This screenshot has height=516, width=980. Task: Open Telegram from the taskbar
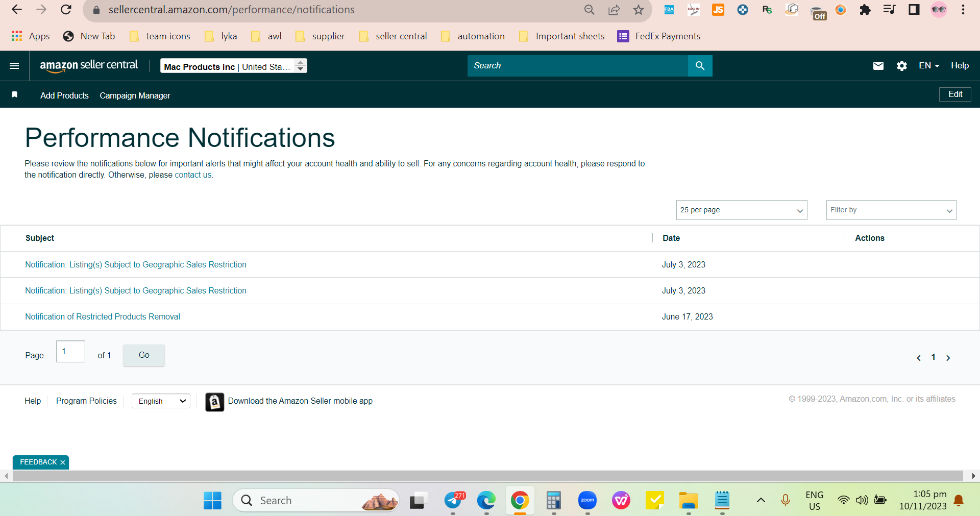pos(453,501)
